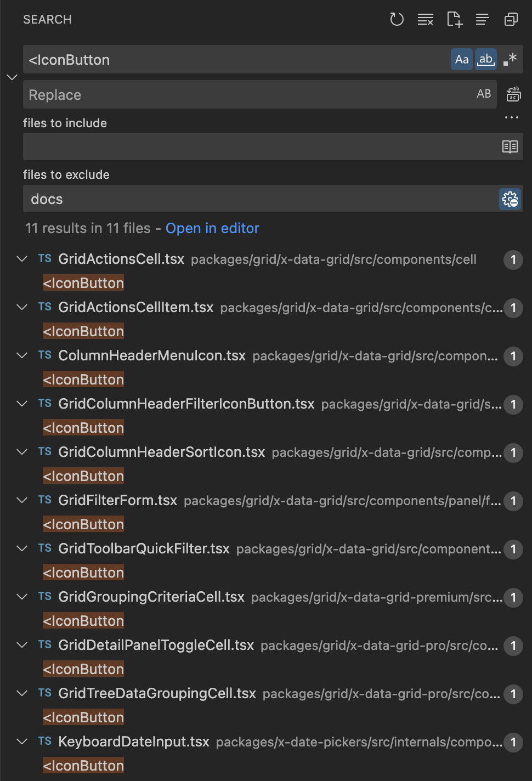Viewport: 532px width, 781px height.
Task: Select match under KeyboardDateInput.tsx
Action: point(83,766)
